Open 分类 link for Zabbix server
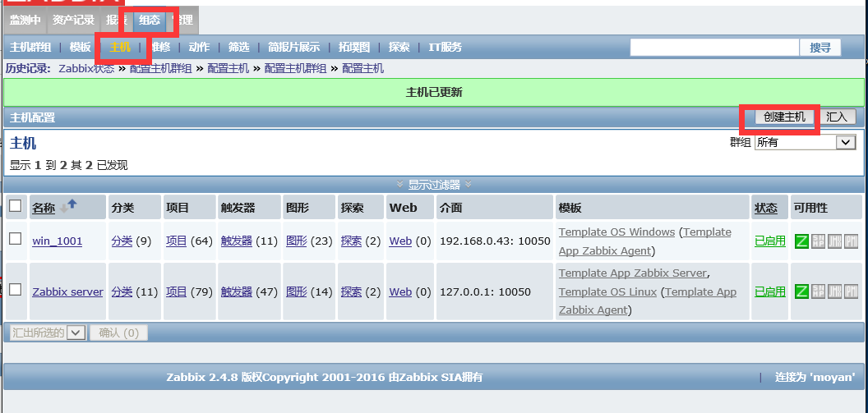Viewport: 868px width, 413px height. tap(122, 291)
